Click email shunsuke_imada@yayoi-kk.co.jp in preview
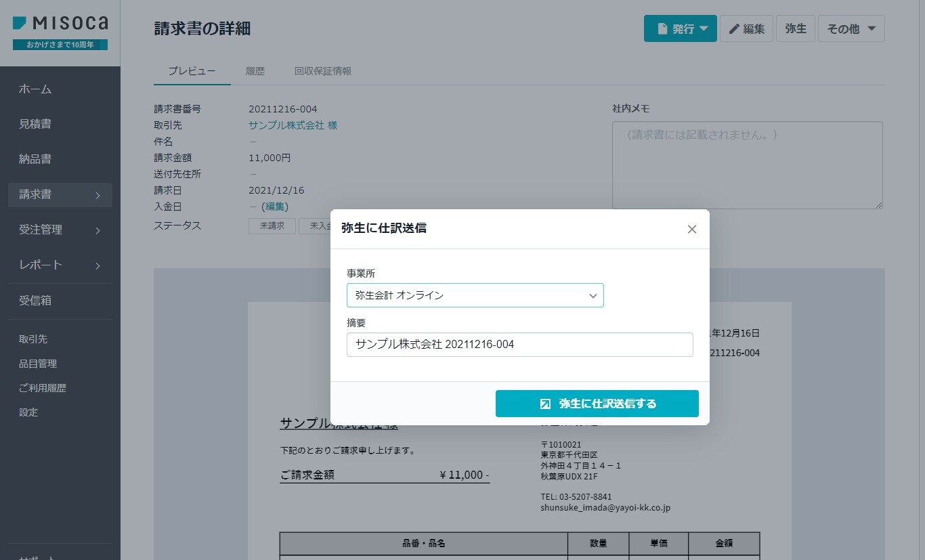This screenshot has width=925, height=560. coord(605,507)
